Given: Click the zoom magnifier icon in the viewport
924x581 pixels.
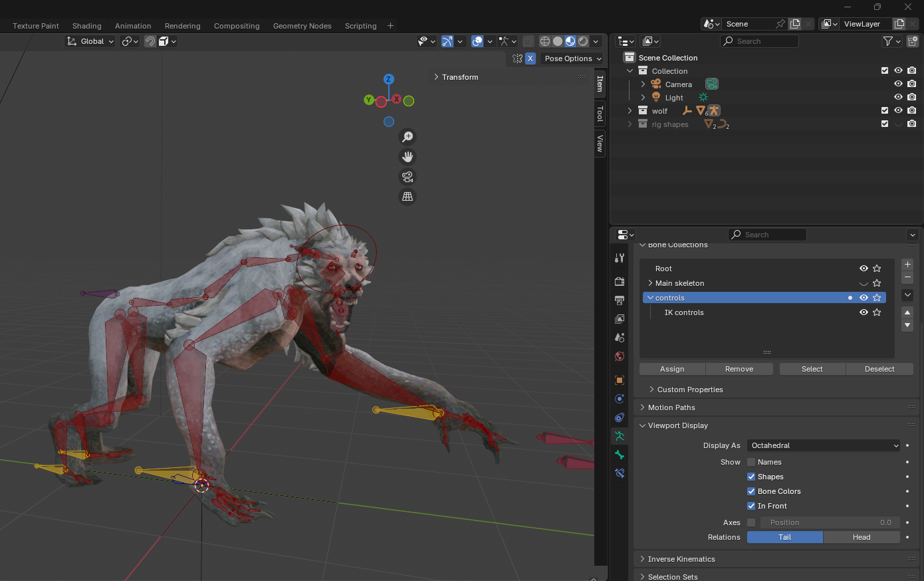Looking at the screenshot, I should tap(407, 137).
